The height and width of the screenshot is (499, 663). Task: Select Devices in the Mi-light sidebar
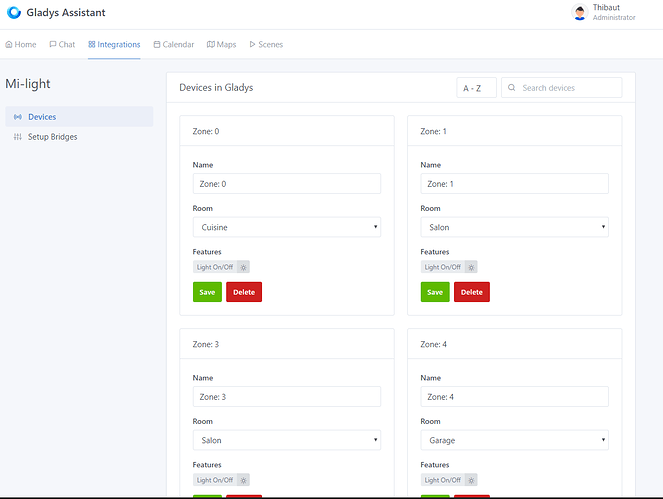pyautogui.click(x=79, y=117)
